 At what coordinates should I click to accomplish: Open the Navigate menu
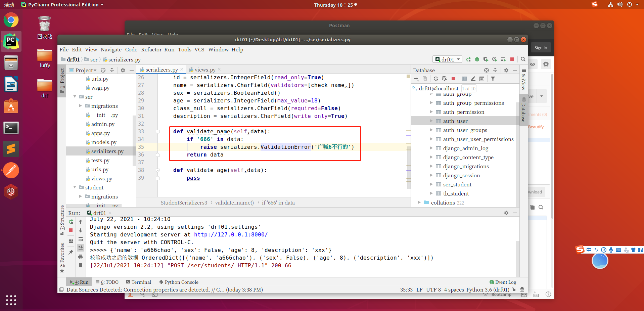pos(111,50)
